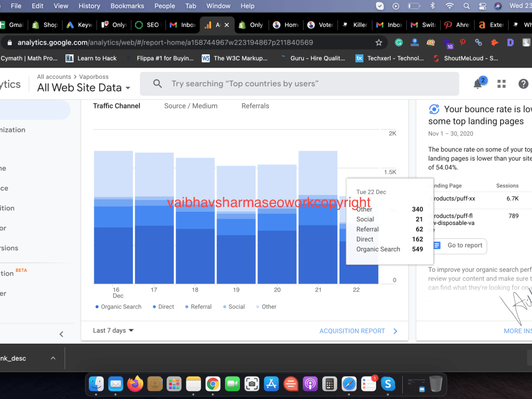Open the Wi-Fi status menu
This screenshot has height=399, width=532.
450,6
